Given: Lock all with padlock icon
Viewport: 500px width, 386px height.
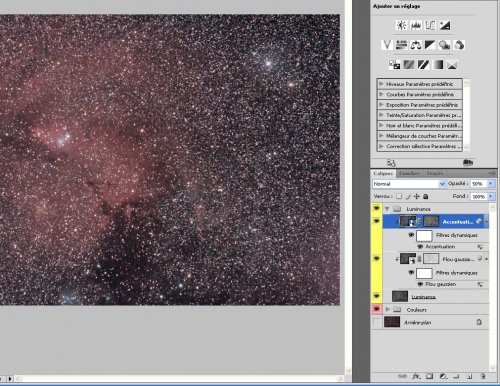Looking at the screenshot, I should coord(426,196).
